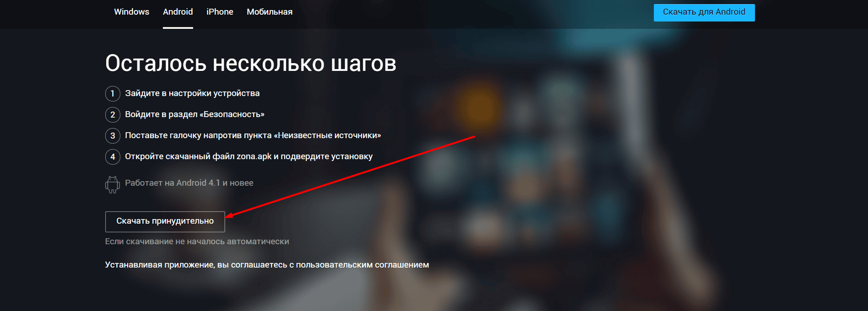Click the Android robot icon

pyautogui.click(x=113, y=184)
